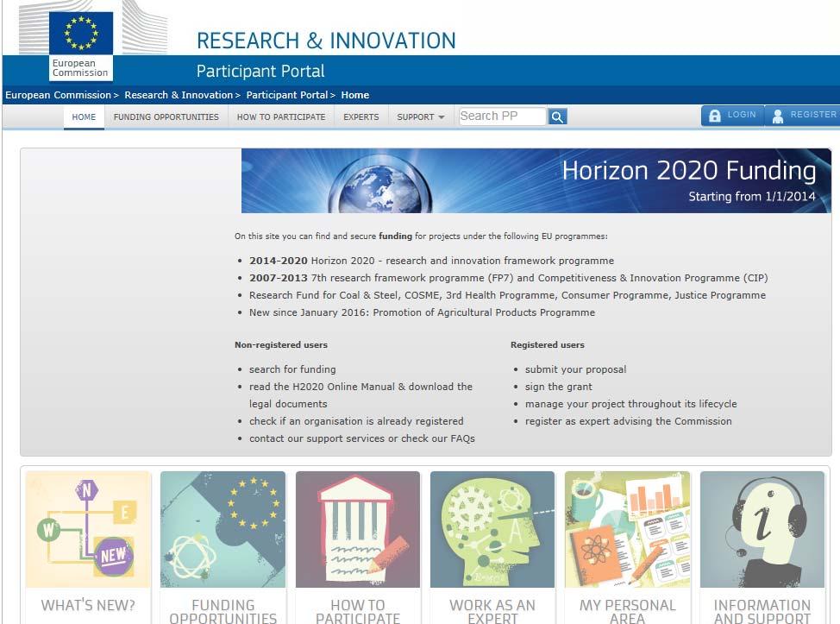Screen dimensions: 840x624
Task: Click the Registered users heading
Action: coord(548,344)
